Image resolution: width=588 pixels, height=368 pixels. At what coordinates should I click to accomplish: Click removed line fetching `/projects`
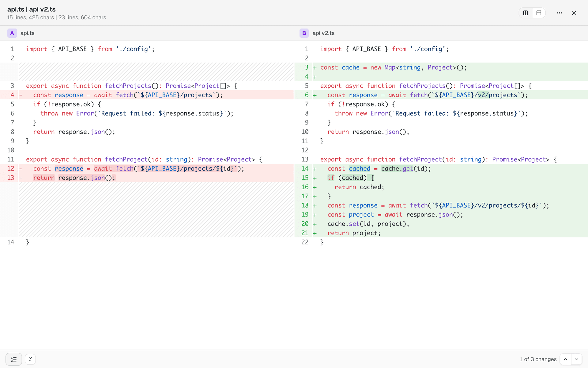pyautogui.click(x=128, y=95)
